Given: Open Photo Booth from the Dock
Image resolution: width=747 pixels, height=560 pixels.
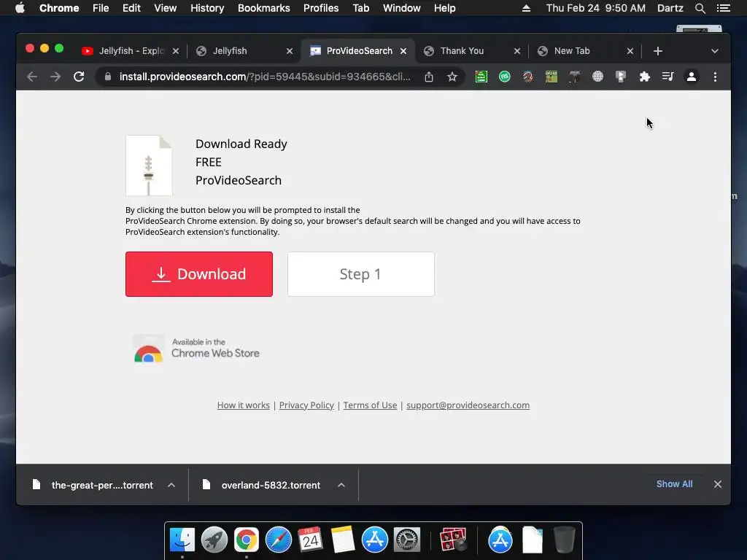Looking at the screenshot, I should pos(453,540).
